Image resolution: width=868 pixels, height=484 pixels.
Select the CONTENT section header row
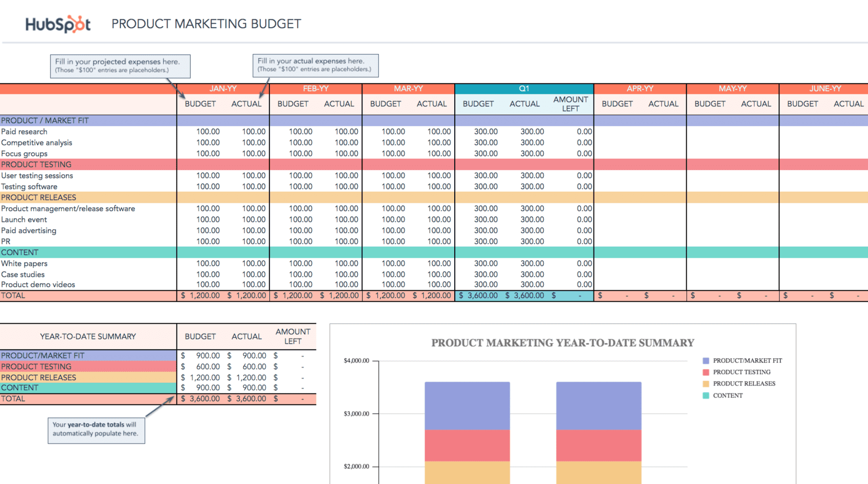pyautogui.click(x=20, y=252)
